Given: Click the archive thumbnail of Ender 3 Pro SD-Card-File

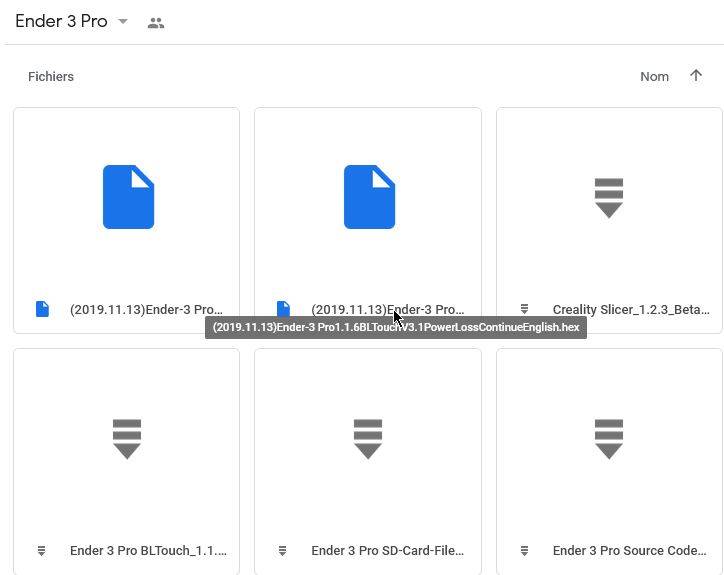Looking at the screenshot, I should tap(368, 439).
